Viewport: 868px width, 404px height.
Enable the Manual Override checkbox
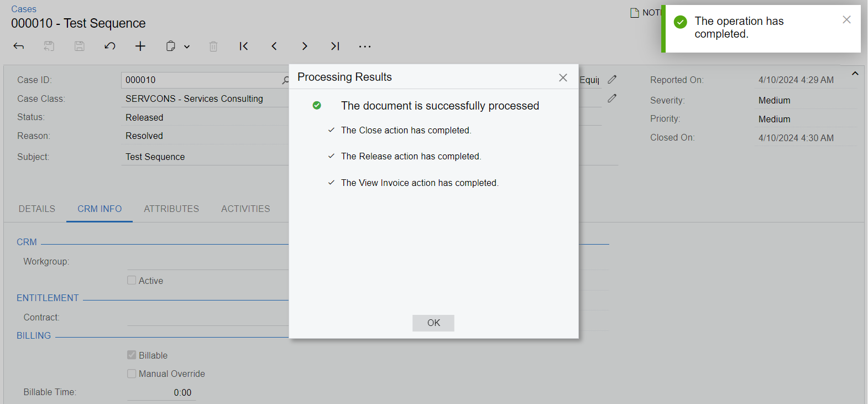click(x=132, y=374)
